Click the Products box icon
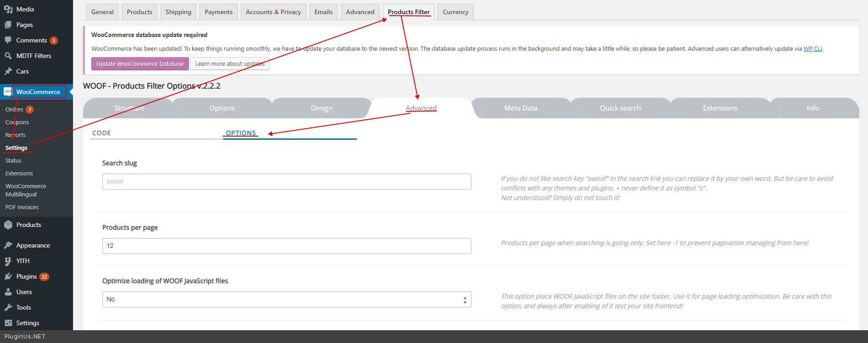Screen dimensions: 868x343 (8, 225)
